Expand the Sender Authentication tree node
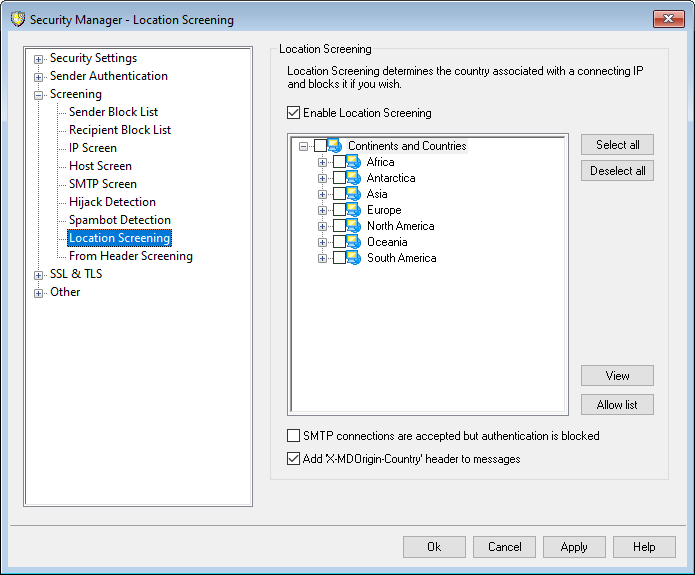The image size is (695, 575). click(39, 77)
